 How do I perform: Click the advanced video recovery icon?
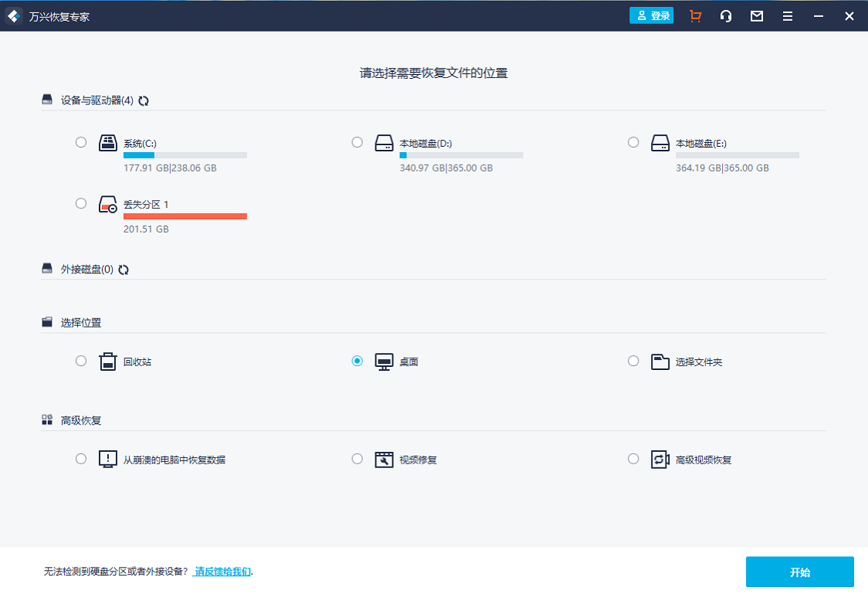[x=659, y=460]
